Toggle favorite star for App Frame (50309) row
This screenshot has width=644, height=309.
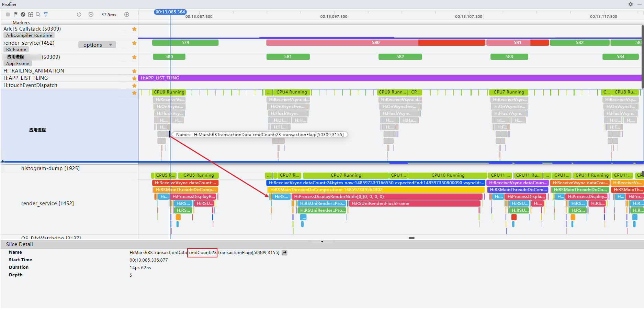tap(134, 57)
